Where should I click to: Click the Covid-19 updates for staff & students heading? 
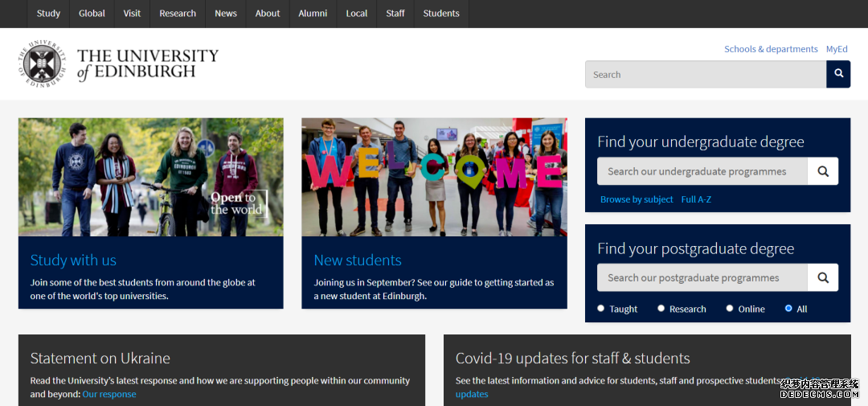click(572, 359)
